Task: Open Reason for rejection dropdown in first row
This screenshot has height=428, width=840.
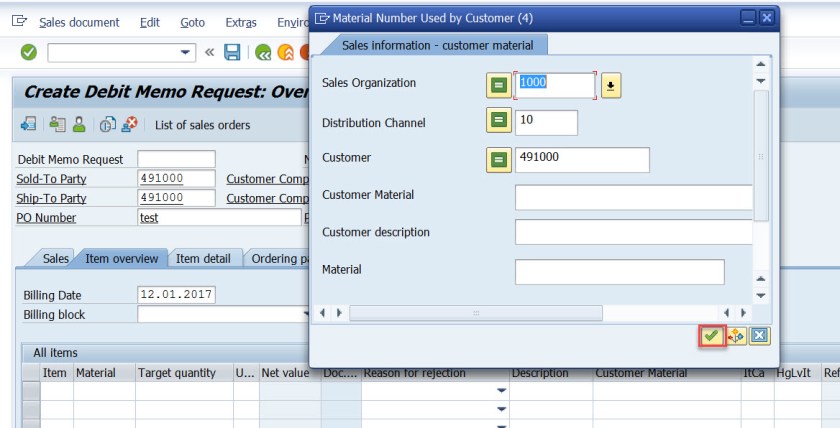Action: click(501, 390)
